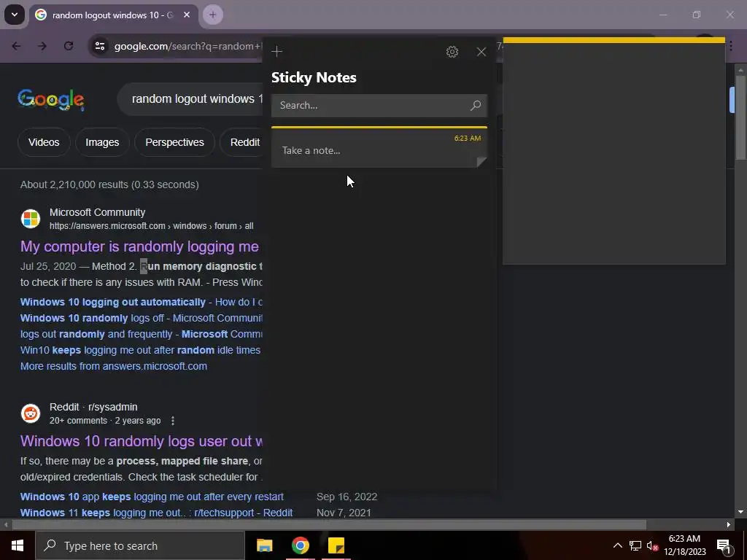Image resolution: width=747 pixels, height=560 pixels.
Task: Open File Explorer from taskbar
Action: point(264,545)
